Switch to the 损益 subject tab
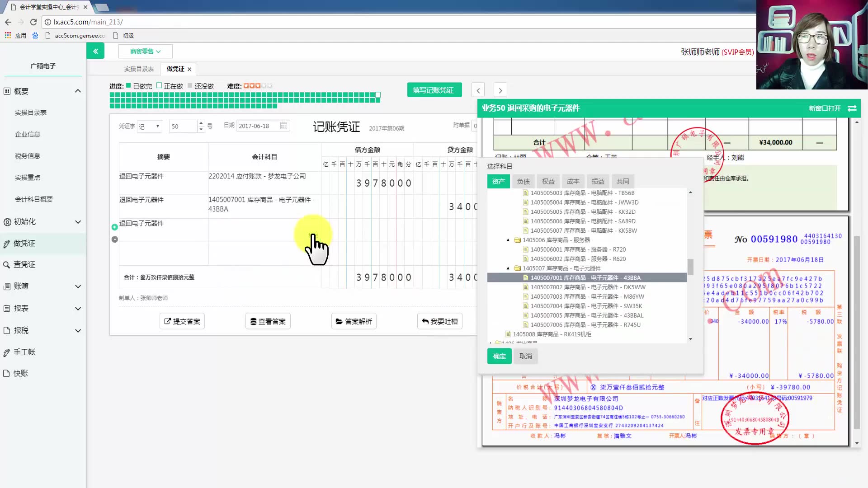Image resolution: width=868 pixels, height=488 pixels. 598,182
